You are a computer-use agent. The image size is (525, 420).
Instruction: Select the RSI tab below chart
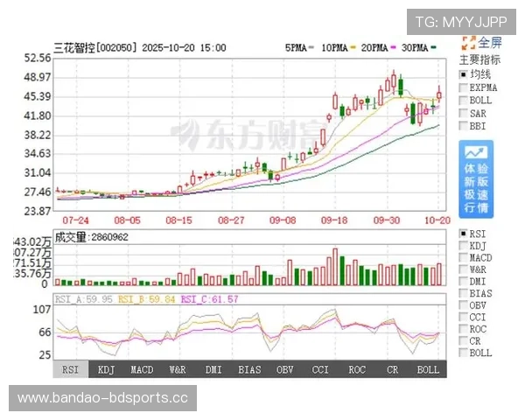71,370
